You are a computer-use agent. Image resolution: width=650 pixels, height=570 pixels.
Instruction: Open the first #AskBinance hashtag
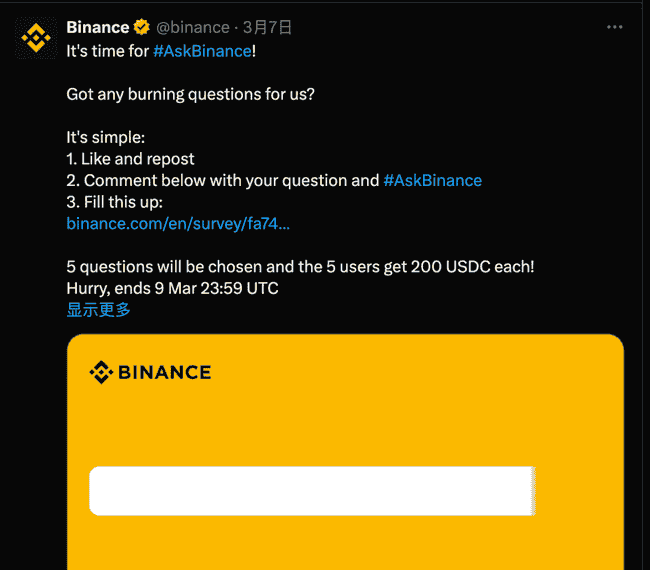pos(202,51)
